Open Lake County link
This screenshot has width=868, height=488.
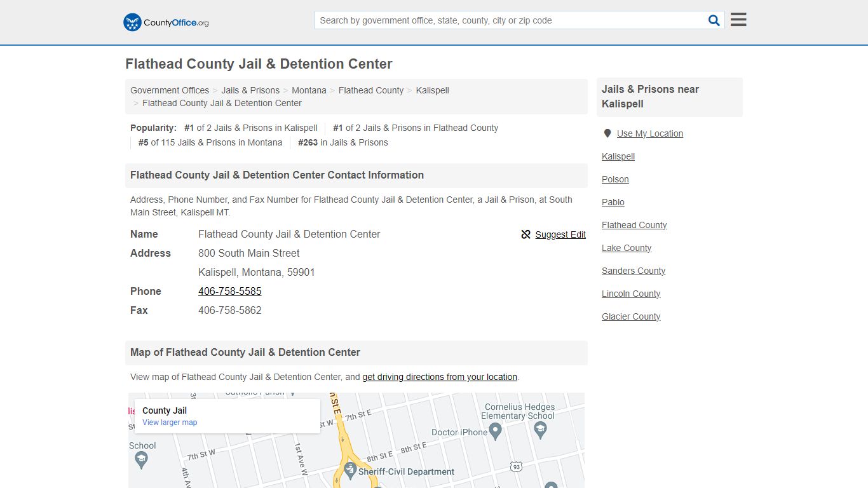[627, 248]
